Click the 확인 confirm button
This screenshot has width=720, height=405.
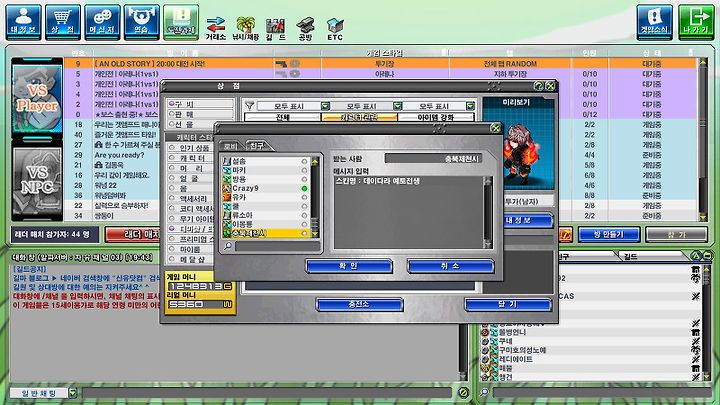(349, 266)
